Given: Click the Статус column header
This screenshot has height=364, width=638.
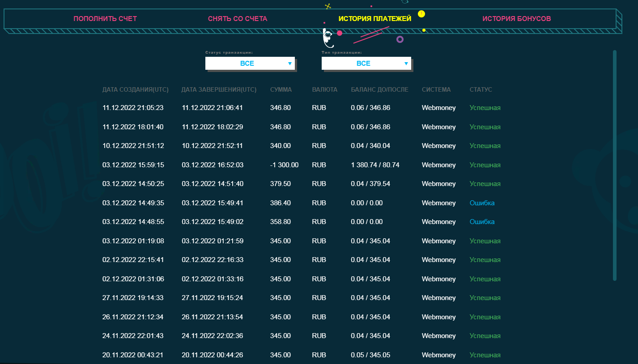Looking at the screenshot, I should pos(481,89).
